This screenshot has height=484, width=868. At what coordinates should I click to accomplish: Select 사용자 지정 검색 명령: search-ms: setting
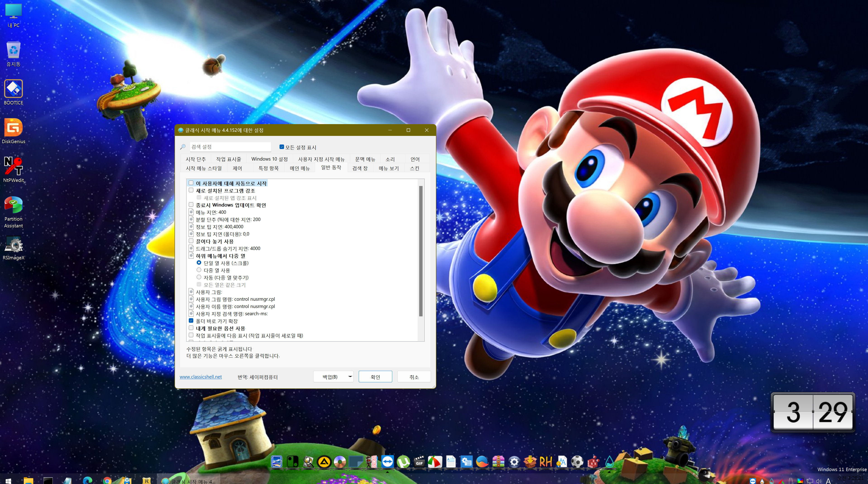coord(232,313)
